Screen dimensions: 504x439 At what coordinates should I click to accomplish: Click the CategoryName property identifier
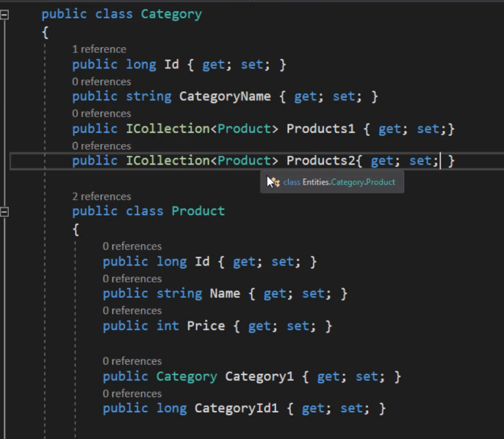click(x=225, y=96)
